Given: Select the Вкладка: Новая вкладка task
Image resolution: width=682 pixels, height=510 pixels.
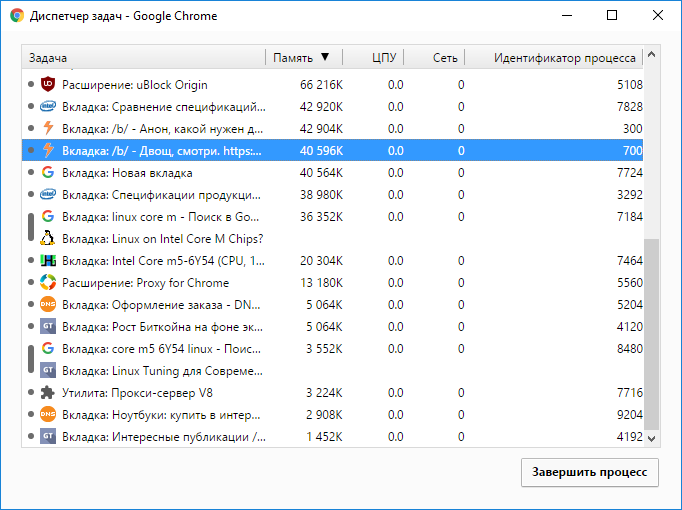Looking at the screenshot, I should pos(332,173).
